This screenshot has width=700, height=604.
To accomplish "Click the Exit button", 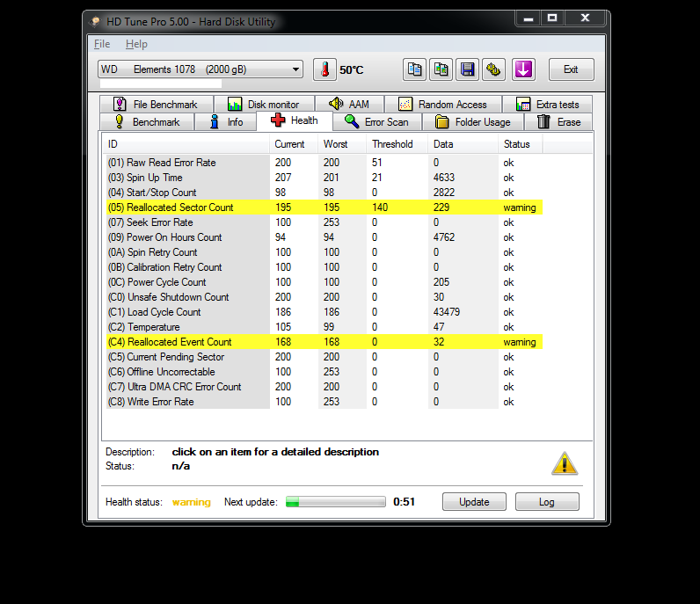I will pos(572,69).
